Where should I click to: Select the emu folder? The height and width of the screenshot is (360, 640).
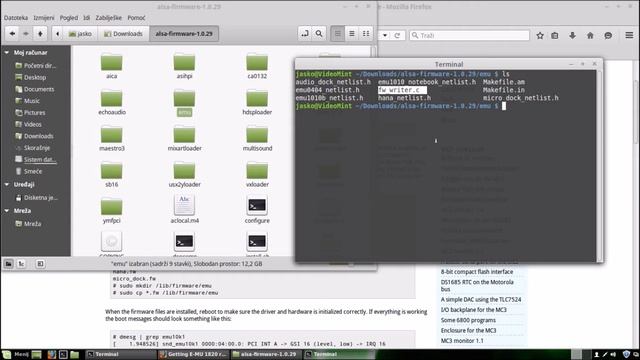click(x=184, y=102)
